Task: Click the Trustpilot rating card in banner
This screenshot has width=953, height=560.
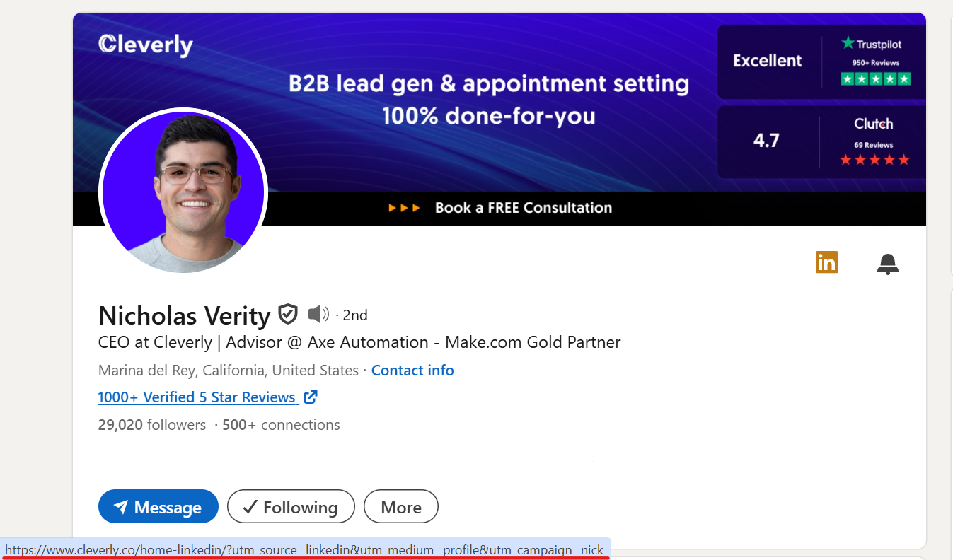Action: click(x=821, y=62)
